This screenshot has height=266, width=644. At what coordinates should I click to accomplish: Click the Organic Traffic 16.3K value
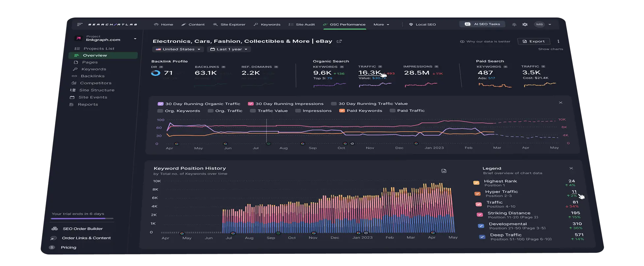369,73
